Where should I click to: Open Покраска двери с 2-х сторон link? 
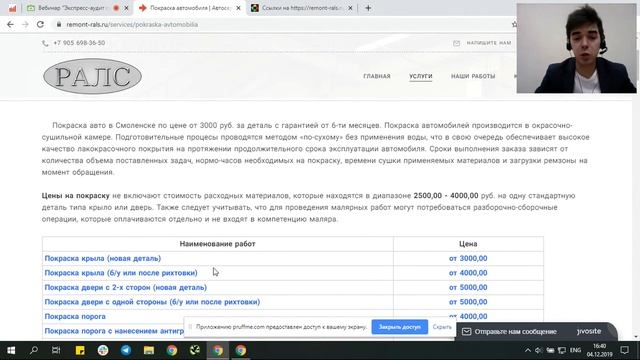(126, 287)
